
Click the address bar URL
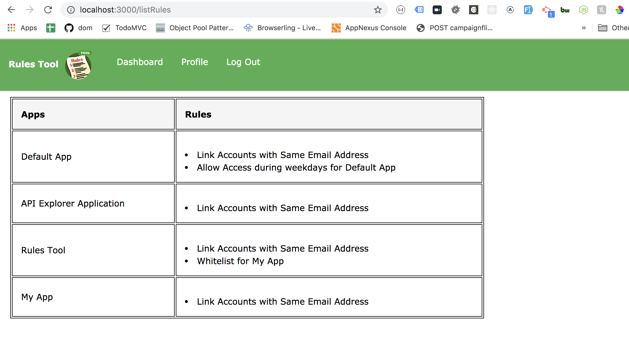tap(200, 10)
